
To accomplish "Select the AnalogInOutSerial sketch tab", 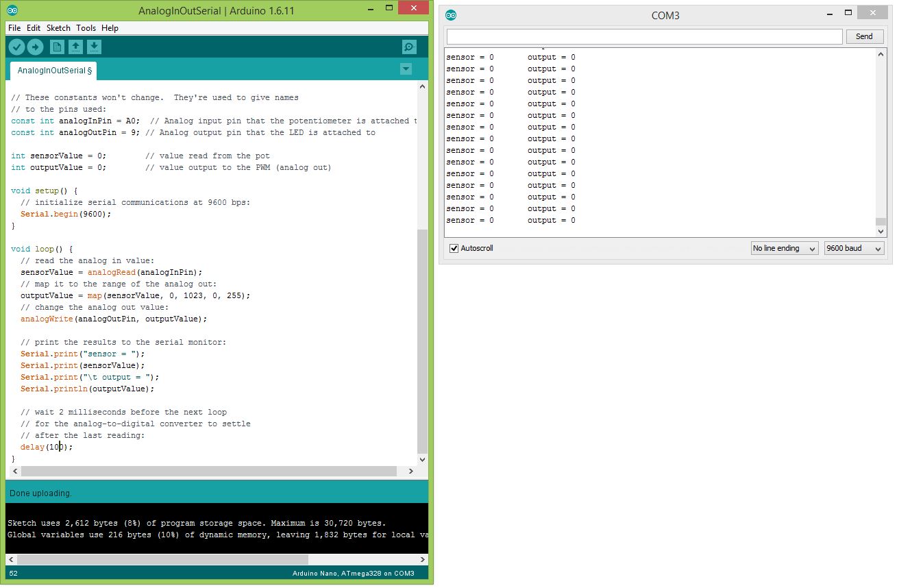I will tap(54, 71).
